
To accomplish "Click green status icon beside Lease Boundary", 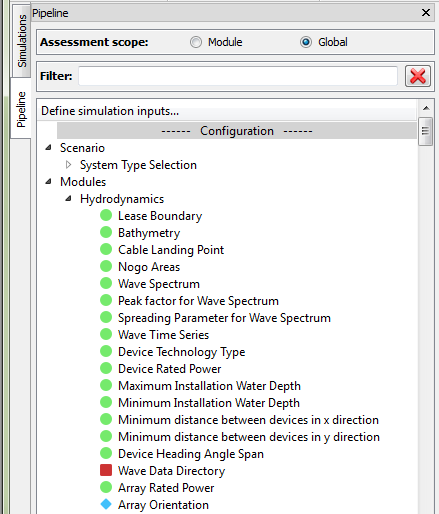I will pos(106,215).
